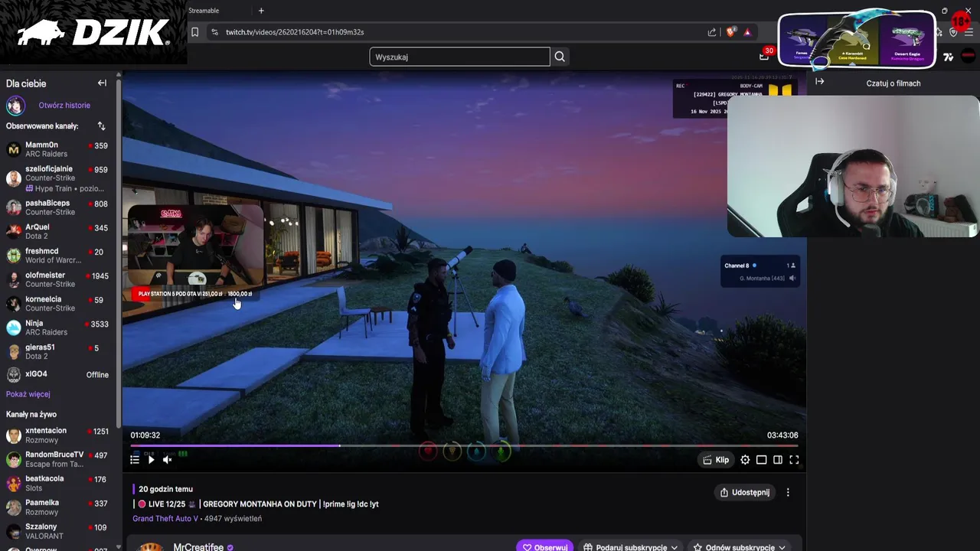Sort followed channels with the arrows icon
This screenshot has width=980, height=551.
pyautogui.click(x=101, y=126)
